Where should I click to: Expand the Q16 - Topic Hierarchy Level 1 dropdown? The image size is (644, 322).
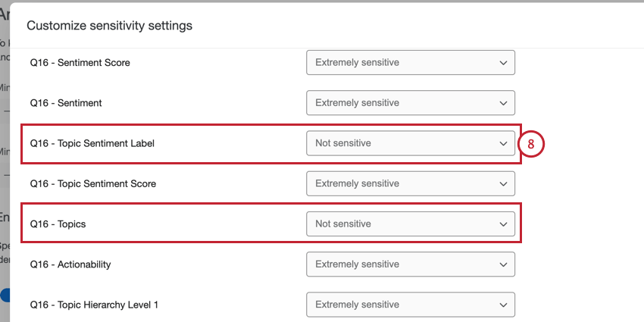coord(410,305)
